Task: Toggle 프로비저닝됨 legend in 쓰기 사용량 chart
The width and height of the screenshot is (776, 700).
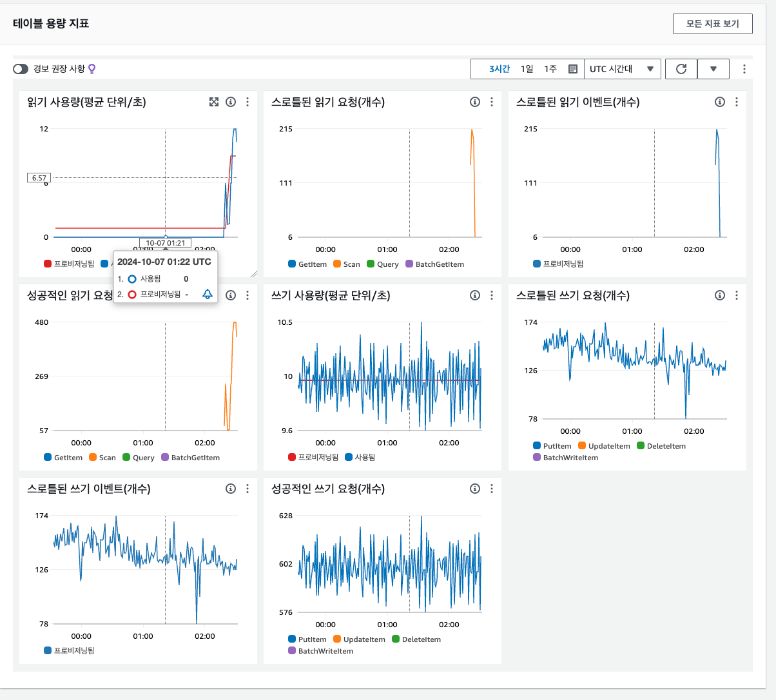Action: tap(313, 457)
